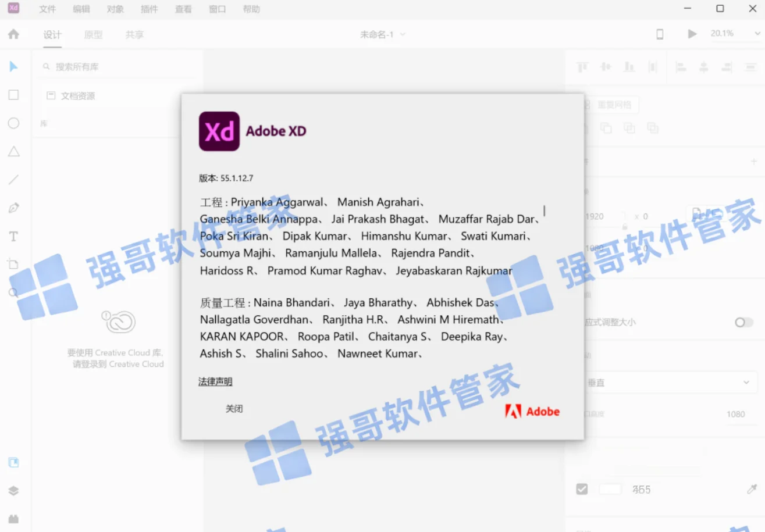Click the Align Right icon
The width and height of the screenshot is (765, 532).
pos(727,67)
